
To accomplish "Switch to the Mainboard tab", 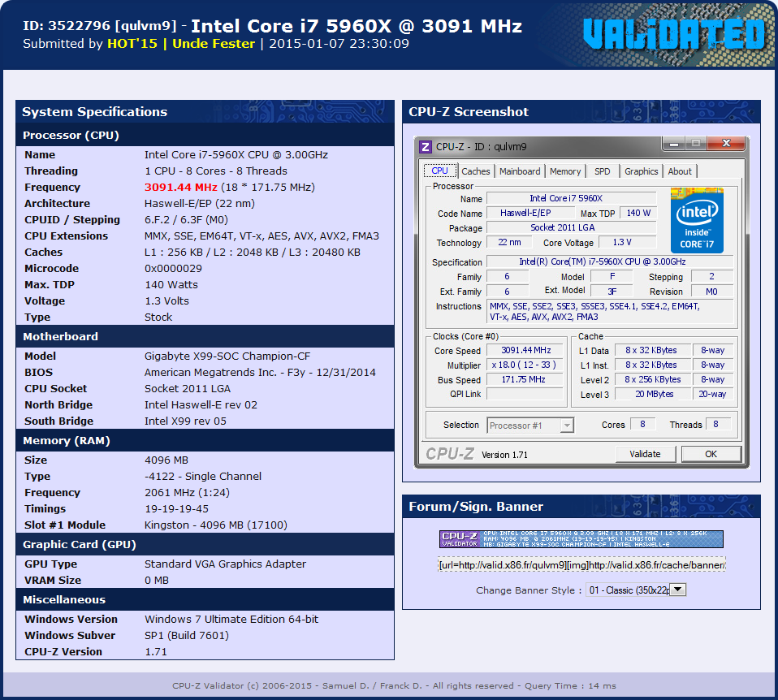I will 520,171.
